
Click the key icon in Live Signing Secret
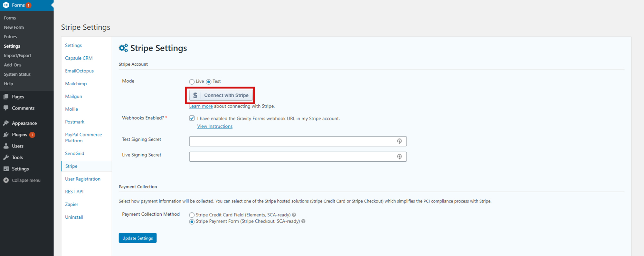click(399, 156)
